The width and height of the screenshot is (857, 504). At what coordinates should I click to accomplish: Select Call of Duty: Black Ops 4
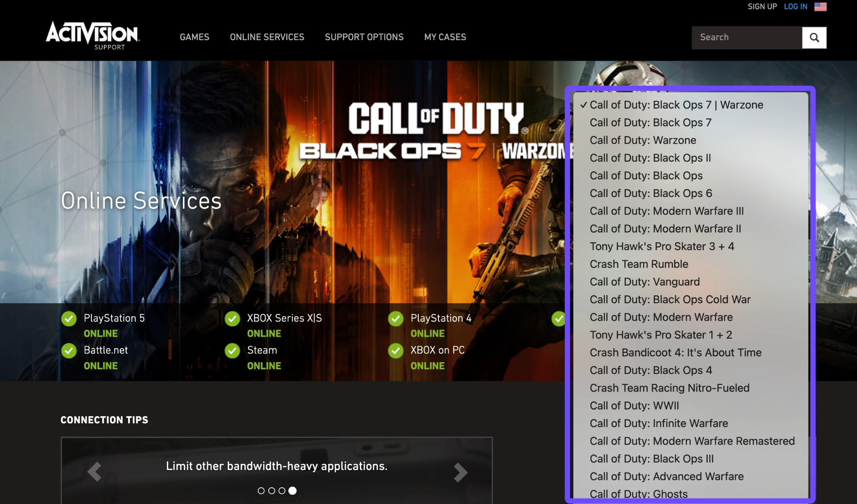[691, 371]
